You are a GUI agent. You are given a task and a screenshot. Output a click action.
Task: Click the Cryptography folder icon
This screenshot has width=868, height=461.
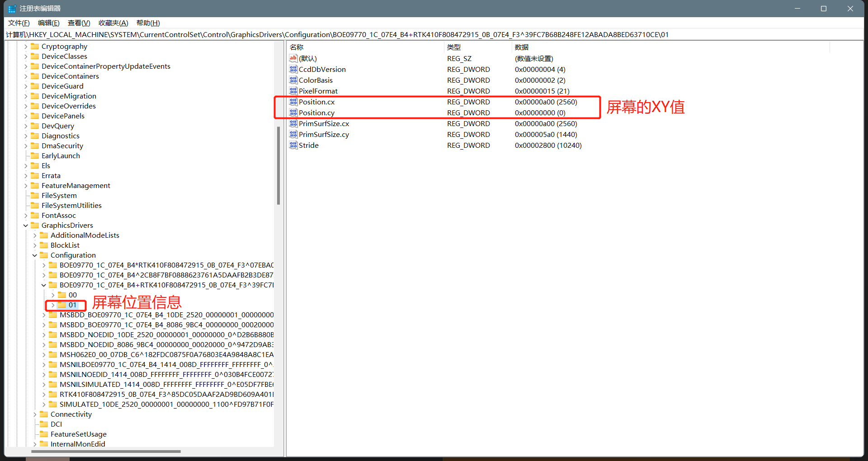35,47
